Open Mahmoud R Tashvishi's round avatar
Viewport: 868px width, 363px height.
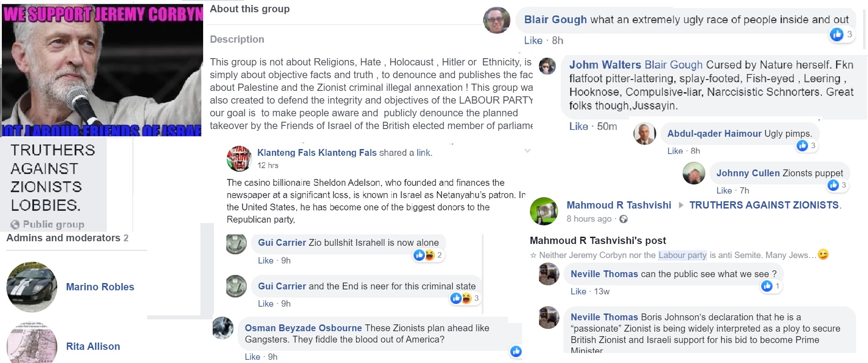544,211
